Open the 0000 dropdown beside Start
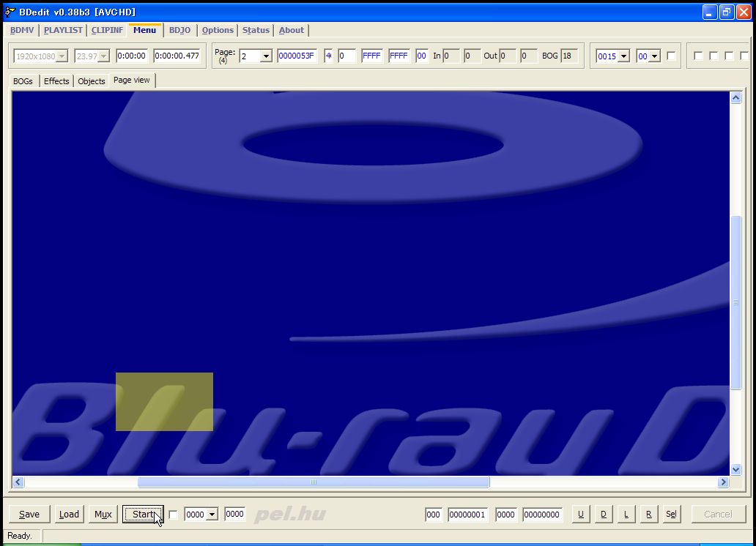The width and height of the screenshot is (756, 546). (x=212, y=515)
